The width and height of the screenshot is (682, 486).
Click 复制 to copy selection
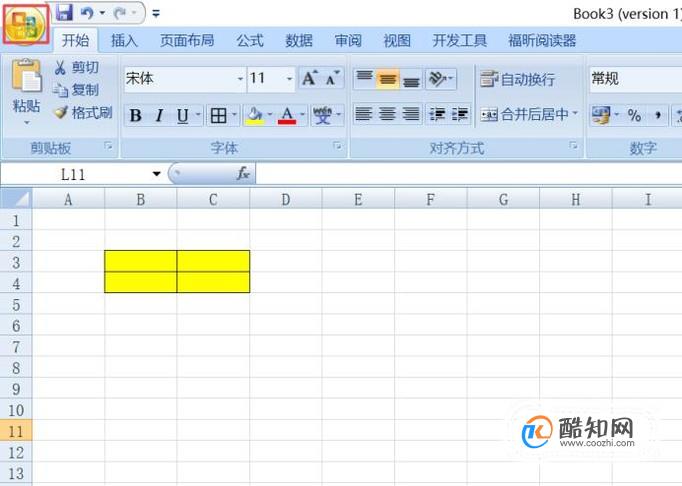pos(76,90)
